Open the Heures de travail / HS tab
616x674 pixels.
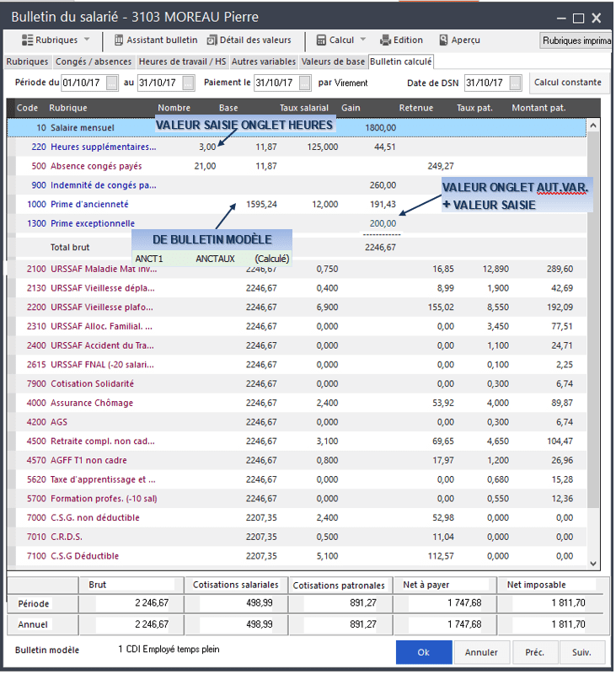point(182,62)
